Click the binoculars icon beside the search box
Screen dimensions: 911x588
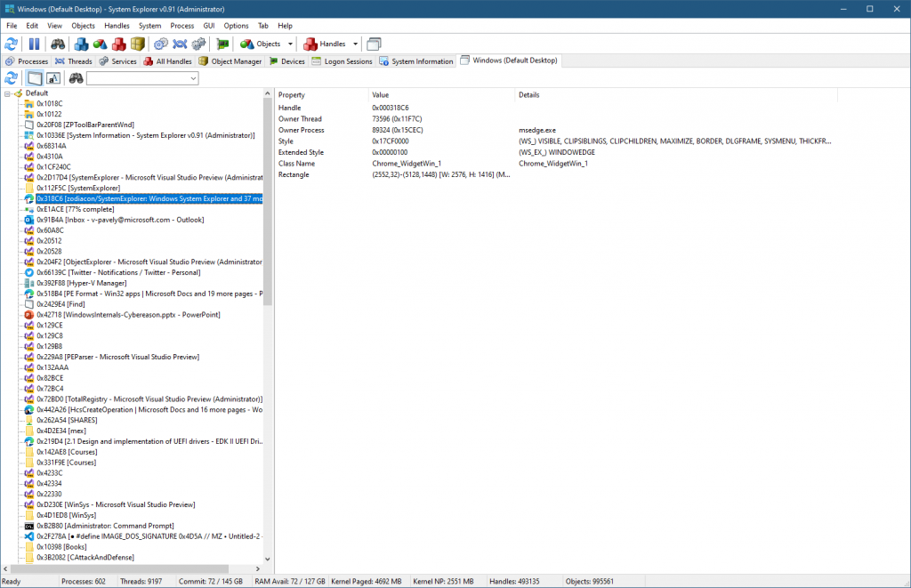click(x=76, y=78)
